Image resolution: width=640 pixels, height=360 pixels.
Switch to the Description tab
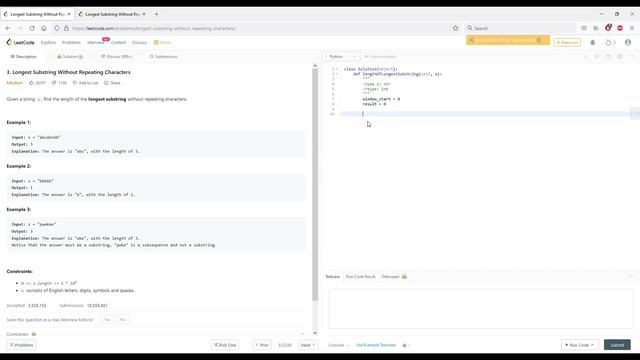click(24, 57)
